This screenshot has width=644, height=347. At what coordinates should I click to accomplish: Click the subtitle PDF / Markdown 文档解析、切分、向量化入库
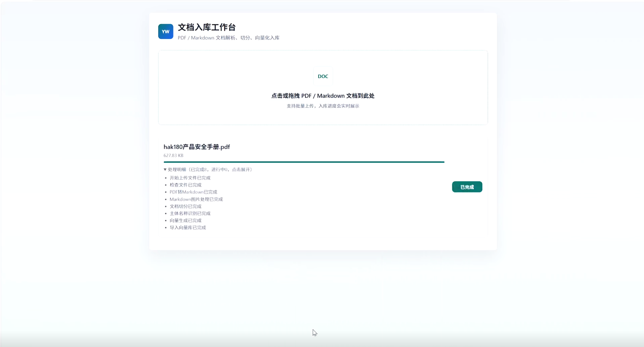229,38
